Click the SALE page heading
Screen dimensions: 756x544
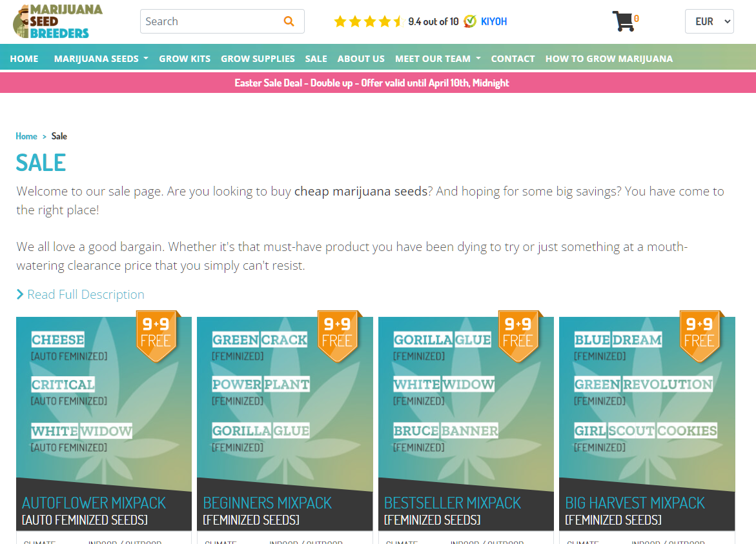pos(41,163)
